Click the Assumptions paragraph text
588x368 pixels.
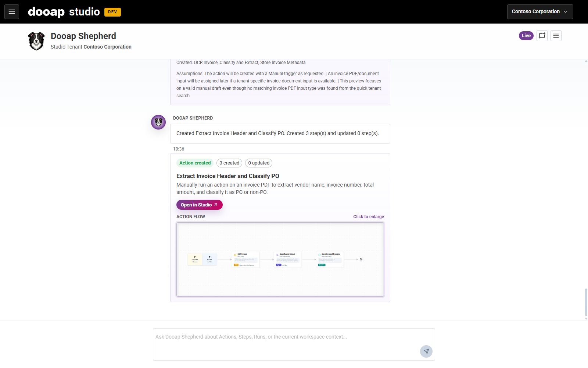coord(279,85)
